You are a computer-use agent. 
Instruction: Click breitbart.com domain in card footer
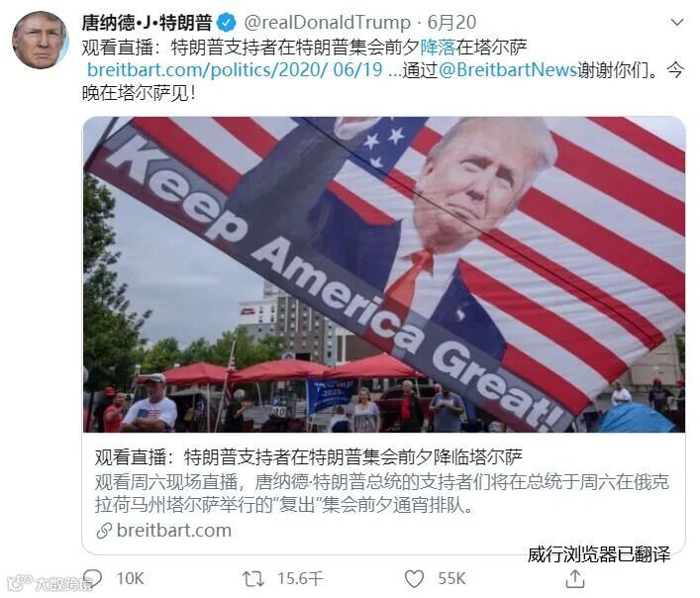[x=174, y=531]
